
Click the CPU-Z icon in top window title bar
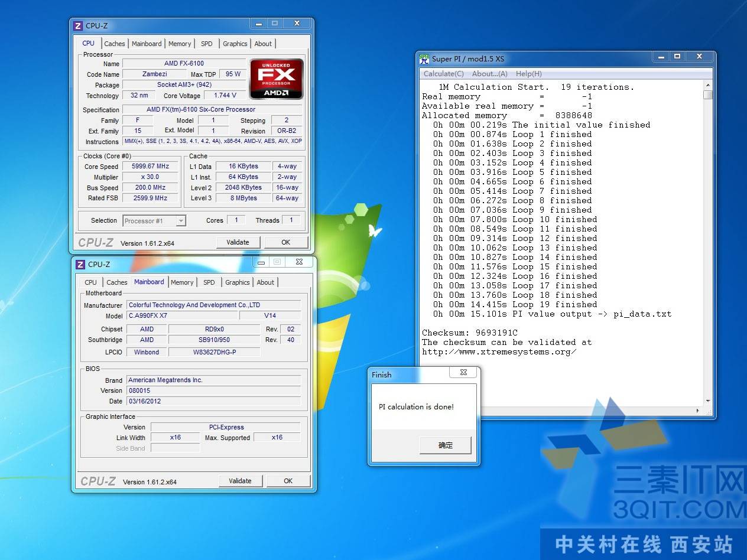(77, 25)
